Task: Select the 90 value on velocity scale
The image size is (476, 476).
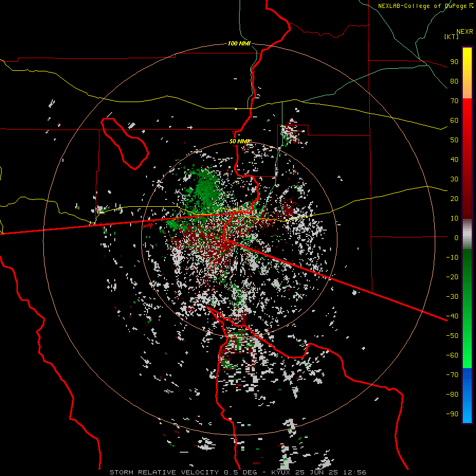Action: point(454,62)
